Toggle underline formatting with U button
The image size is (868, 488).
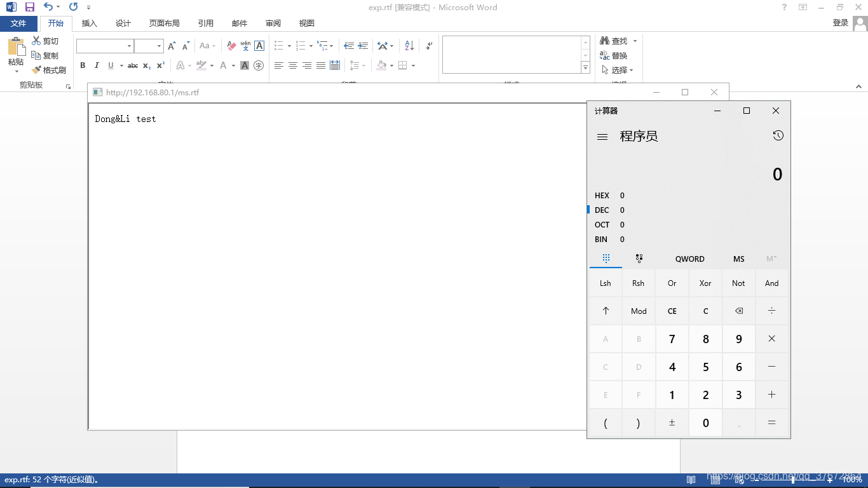(x=111, y=65)
